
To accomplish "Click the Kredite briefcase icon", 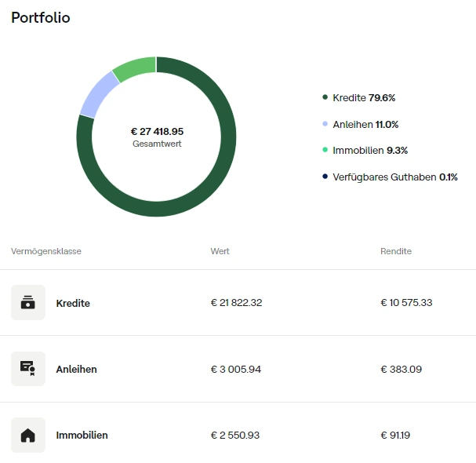I will 28,303.
